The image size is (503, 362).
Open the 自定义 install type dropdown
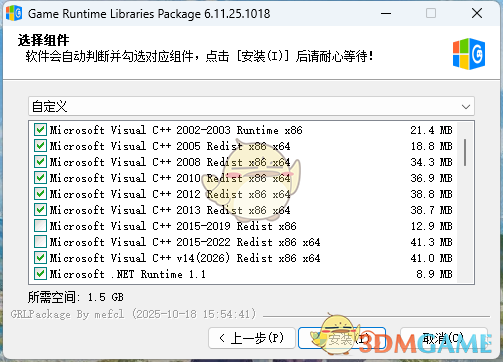click(251, 107)
